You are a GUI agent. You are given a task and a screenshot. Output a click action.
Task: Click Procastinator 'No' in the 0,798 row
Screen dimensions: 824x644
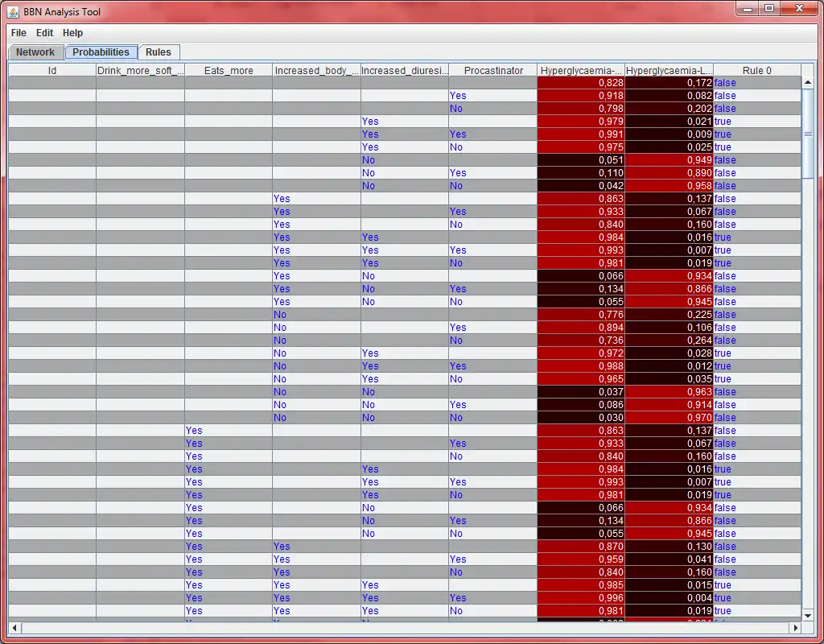[456, 109]
